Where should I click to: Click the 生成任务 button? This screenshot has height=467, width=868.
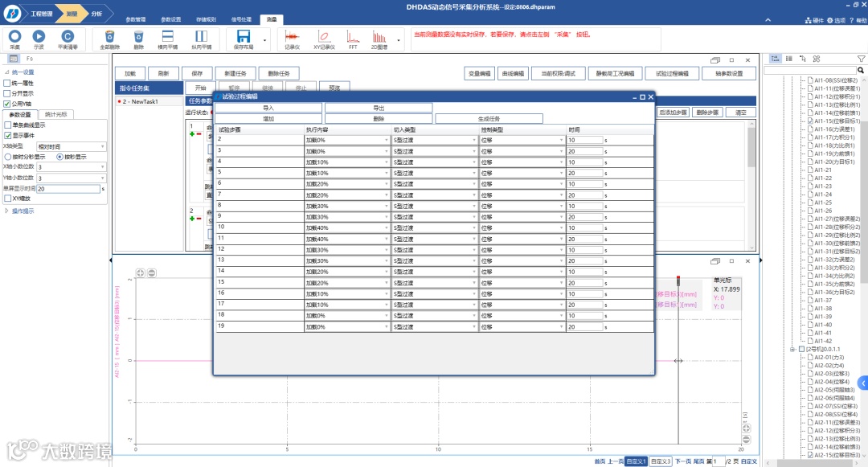click(489, 118)
